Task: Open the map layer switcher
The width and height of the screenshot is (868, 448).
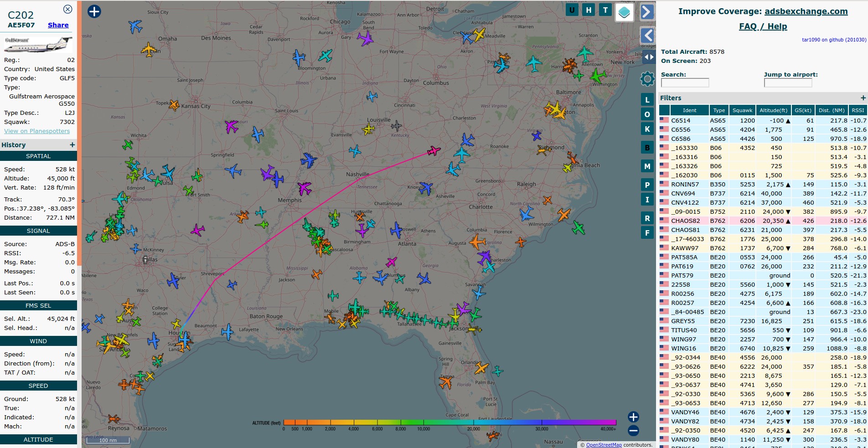Action: coord(625,12)
